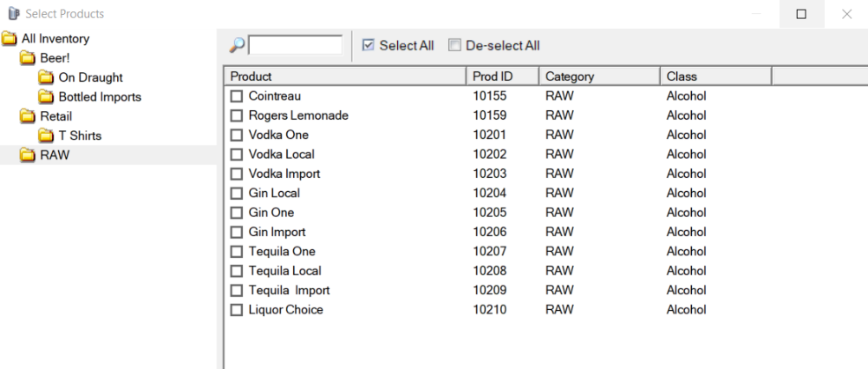The height and width of the screenshot is (369, 868).
Task: Sort by the Class column header
Action: point(715,76)
